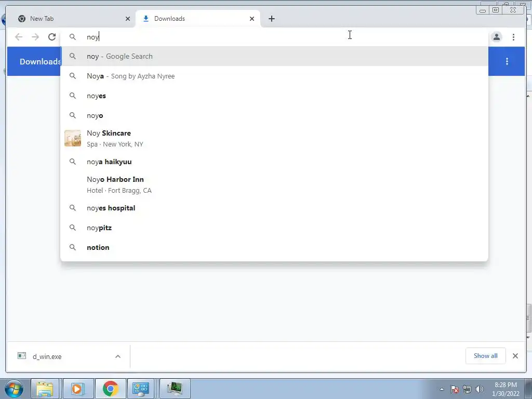Screen dimensions: 532x399
Task: Close the Downloads tab
Action: tap(252, 19)
